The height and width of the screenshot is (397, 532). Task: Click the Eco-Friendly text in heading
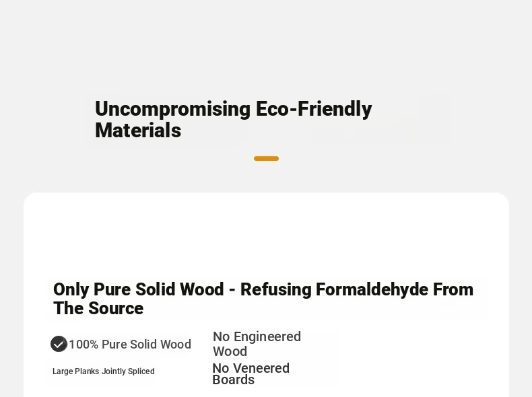pos(314,109)
